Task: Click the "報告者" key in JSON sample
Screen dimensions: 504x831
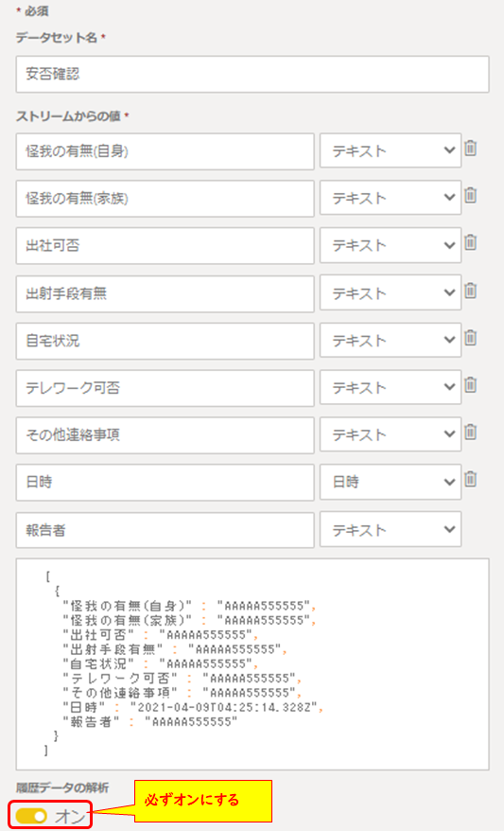Action: click(x=91, y=721)
